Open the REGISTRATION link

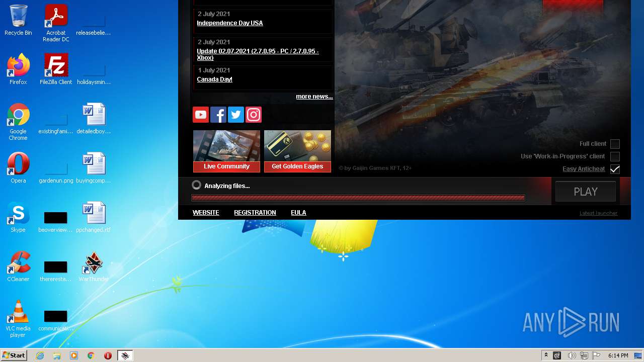click(x=255, y=213)
